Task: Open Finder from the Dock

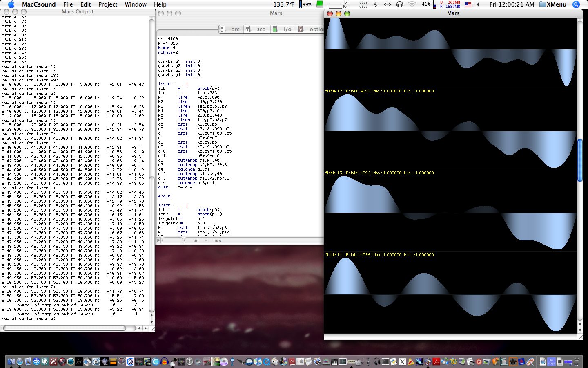Action: click(11, 361)
